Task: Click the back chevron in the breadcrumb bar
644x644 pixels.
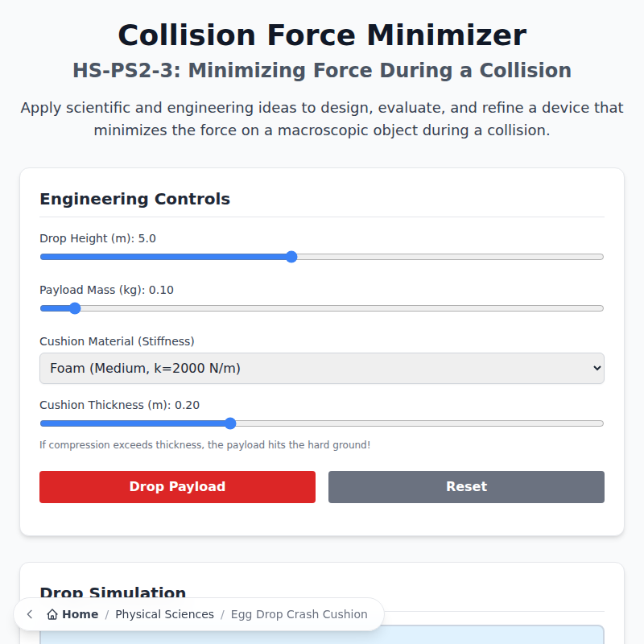Action: [29, 614]
